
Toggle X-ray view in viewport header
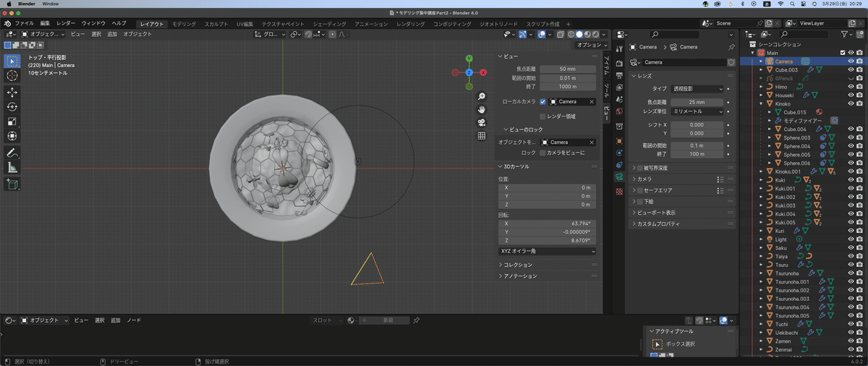pyautogui.click(x=561, y=34)
